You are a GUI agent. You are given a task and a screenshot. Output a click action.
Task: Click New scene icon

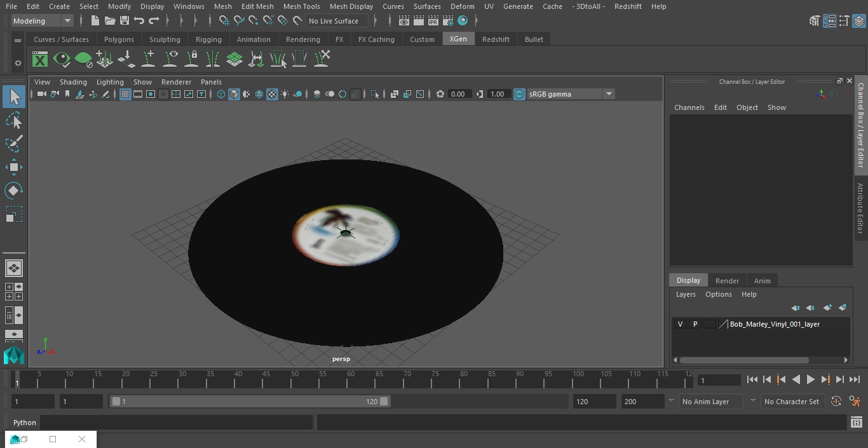click(x=95, y=21)
